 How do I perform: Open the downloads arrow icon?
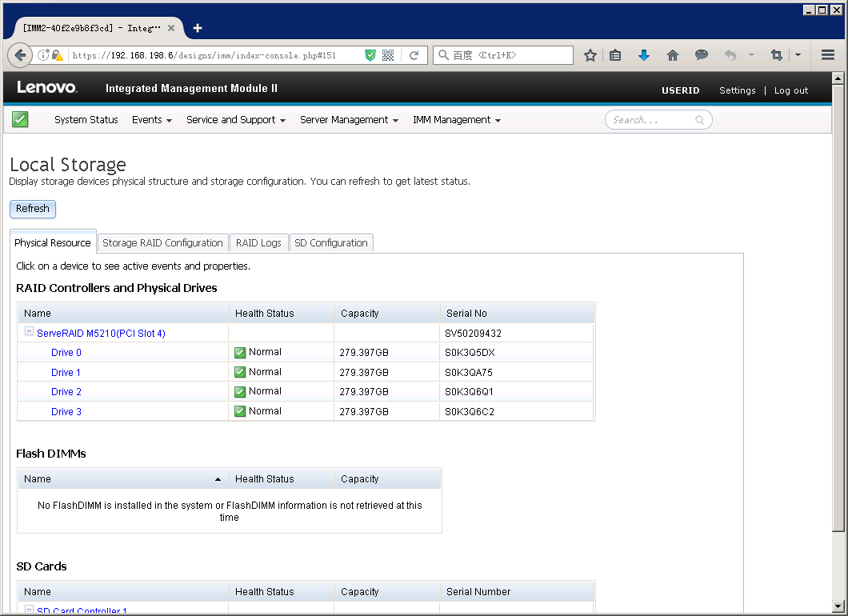coord(644,55)
